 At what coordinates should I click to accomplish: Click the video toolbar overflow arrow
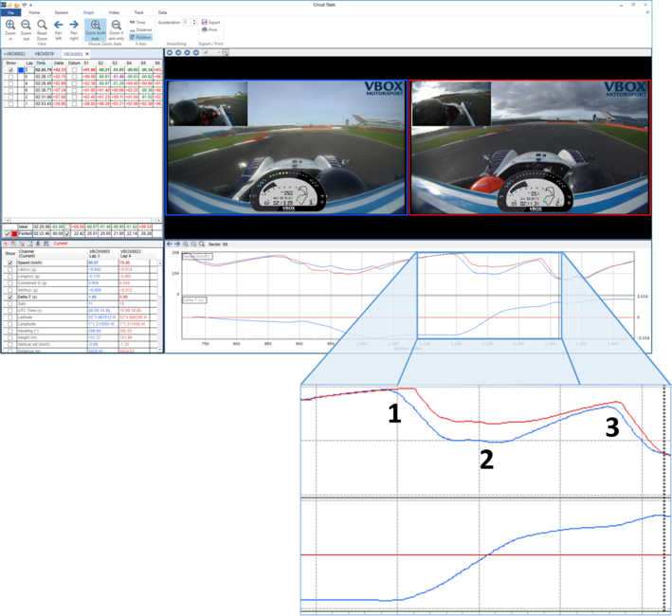(226, 53)
